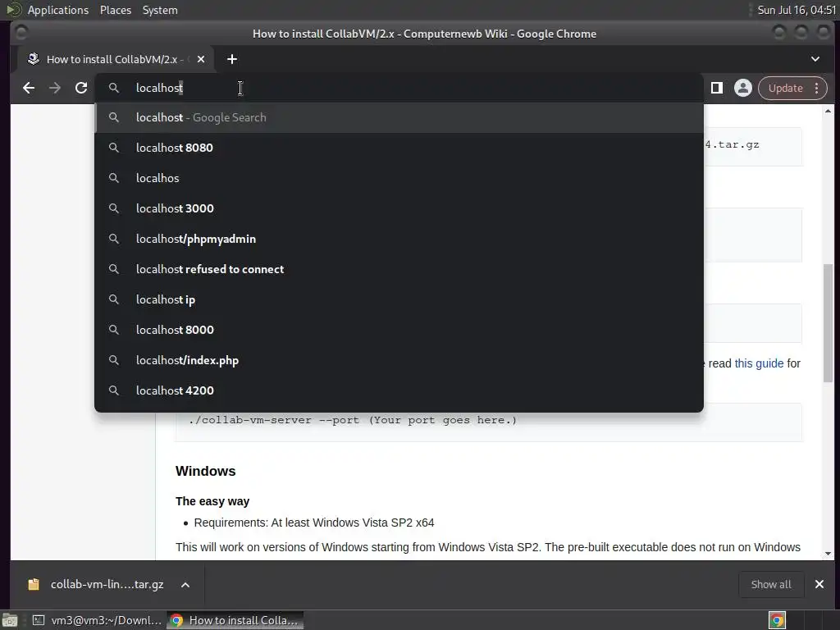Open the 'this guide' link
The image size is (840, 630).
click(x=759, y=363)
